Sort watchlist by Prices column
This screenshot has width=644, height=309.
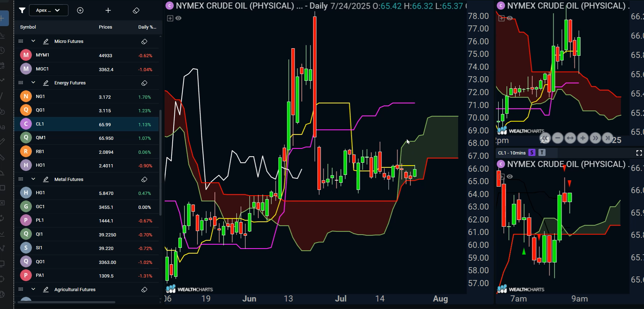tap(106, 27)
